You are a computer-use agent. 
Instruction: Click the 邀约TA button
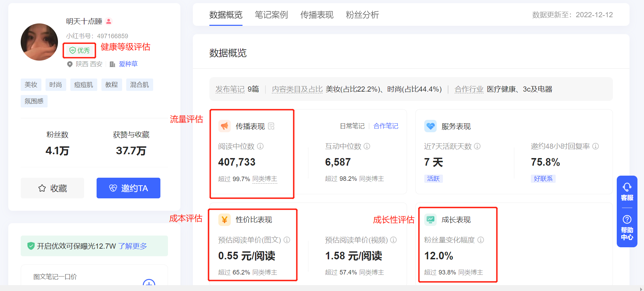(128, 188)
